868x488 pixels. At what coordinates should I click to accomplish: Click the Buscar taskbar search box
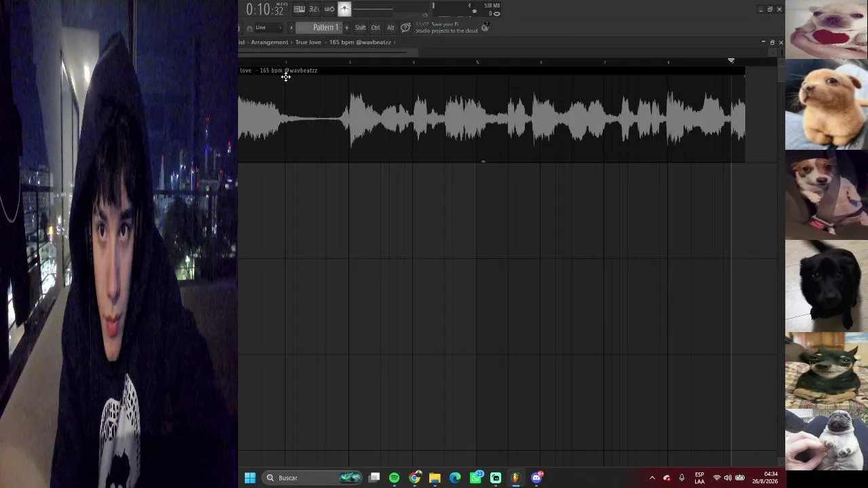coord(311,478)
